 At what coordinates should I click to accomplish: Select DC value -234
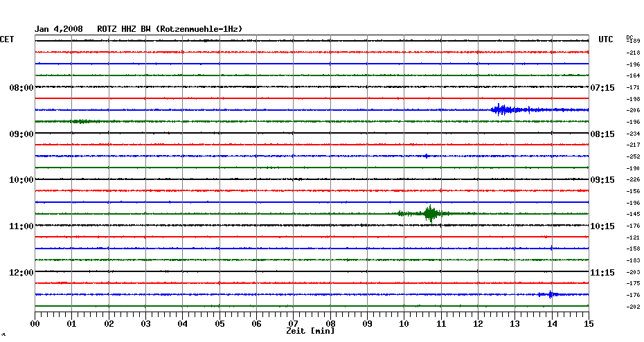coord(634,134)
